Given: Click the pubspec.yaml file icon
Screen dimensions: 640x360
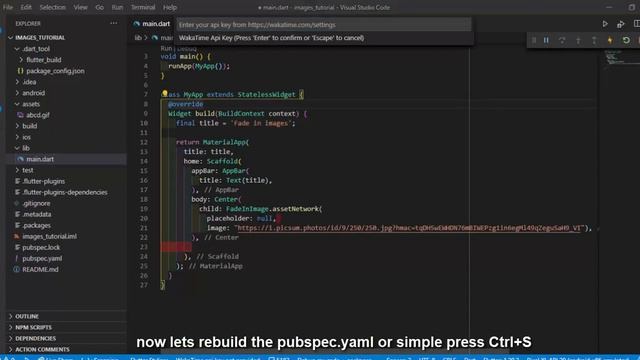Looking at the screenshot, I should (x=17, y=258).
